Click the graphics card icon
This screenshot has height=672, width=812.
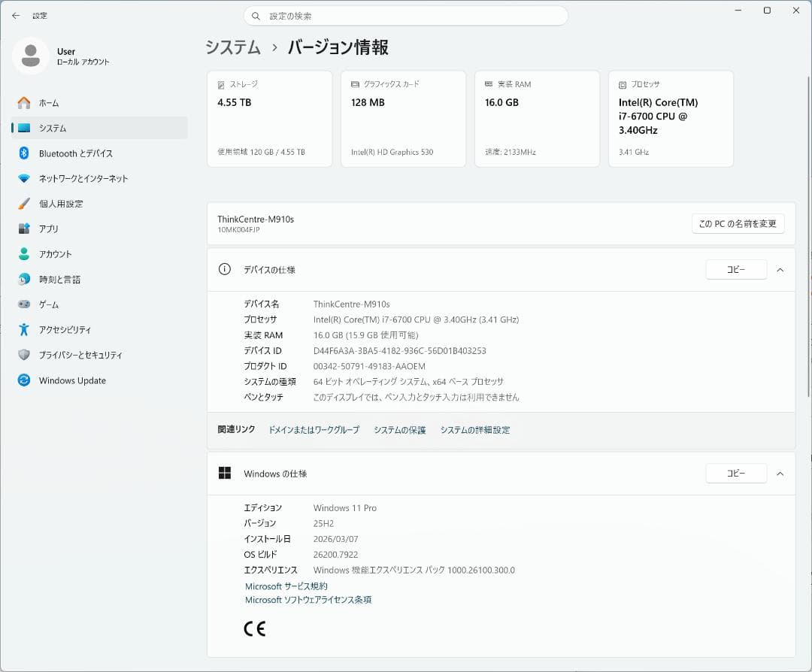point(355,84)
